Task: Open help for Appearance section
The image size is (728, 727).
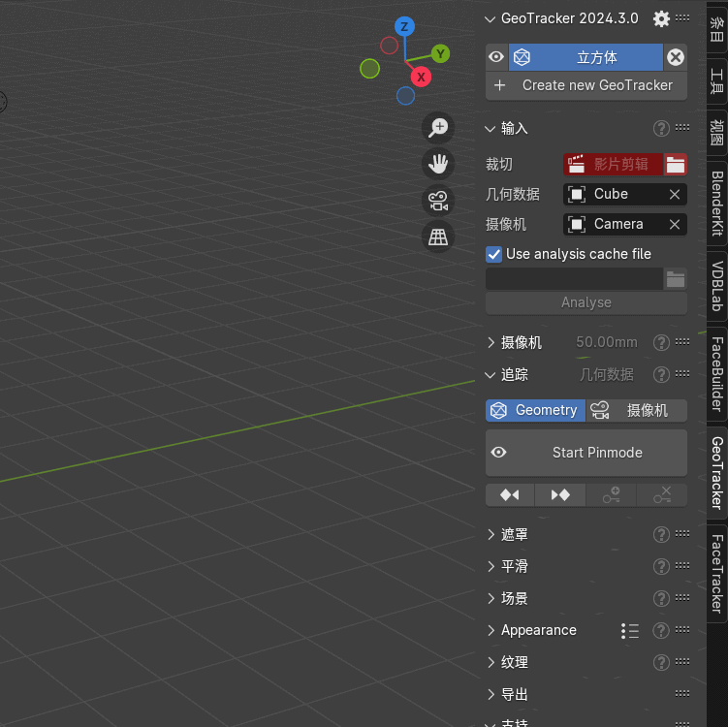Action: point(661,630)
